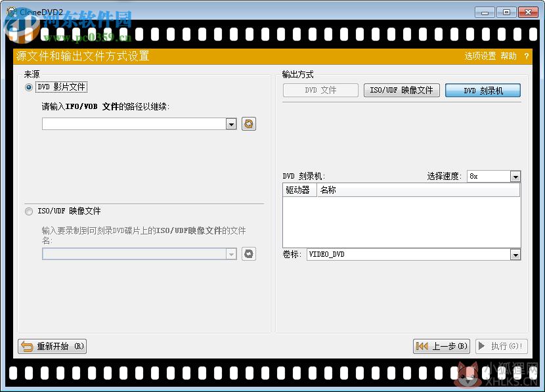Screen dimensions: 545x392
Task: Go back with 上一步 (B) button
Action: coord(441,346)
